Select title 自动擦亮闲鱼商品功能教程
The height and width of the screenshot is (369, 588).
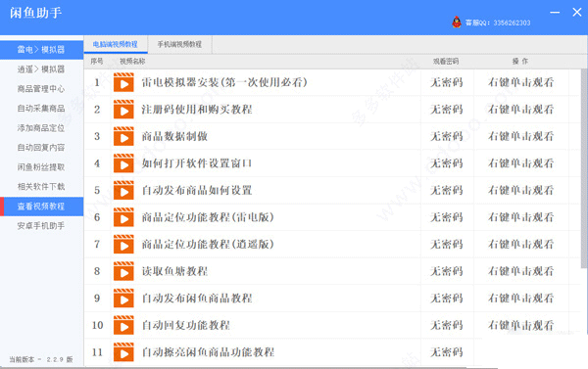point(208,352)
